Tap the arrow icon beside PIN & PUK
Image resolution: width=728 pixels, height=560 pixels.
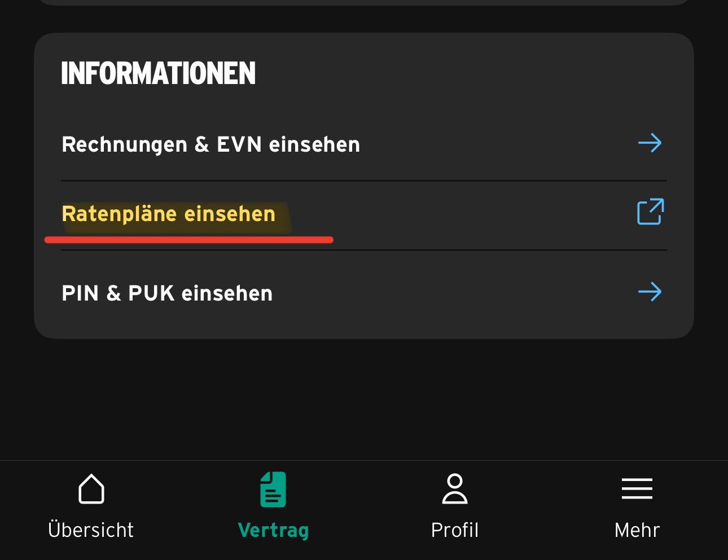[650, 292]
